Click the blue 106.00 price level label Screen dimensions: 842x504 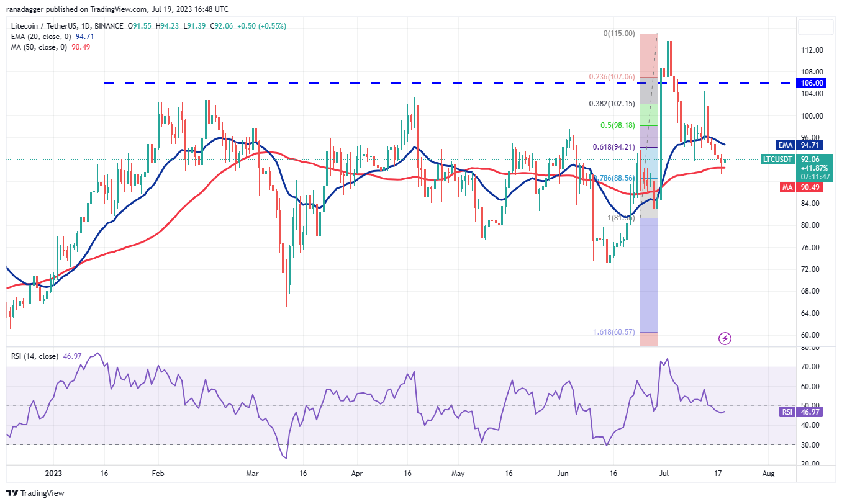point(812,83)
